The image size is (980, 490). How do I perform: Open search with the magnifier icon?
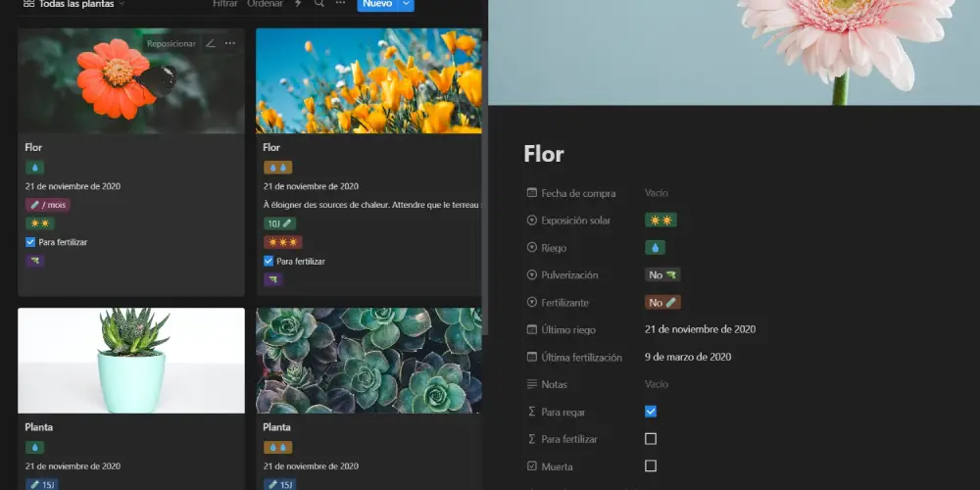[x=318, y=4]
